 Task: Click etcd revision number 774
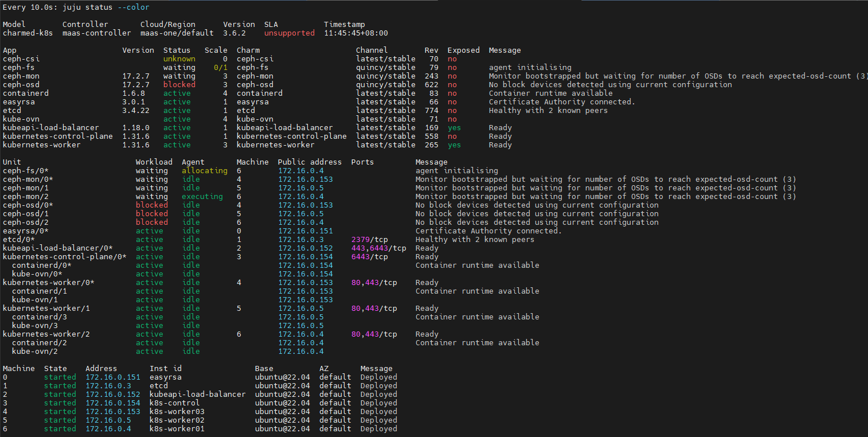pyautogui.click(x=432, y=110)
